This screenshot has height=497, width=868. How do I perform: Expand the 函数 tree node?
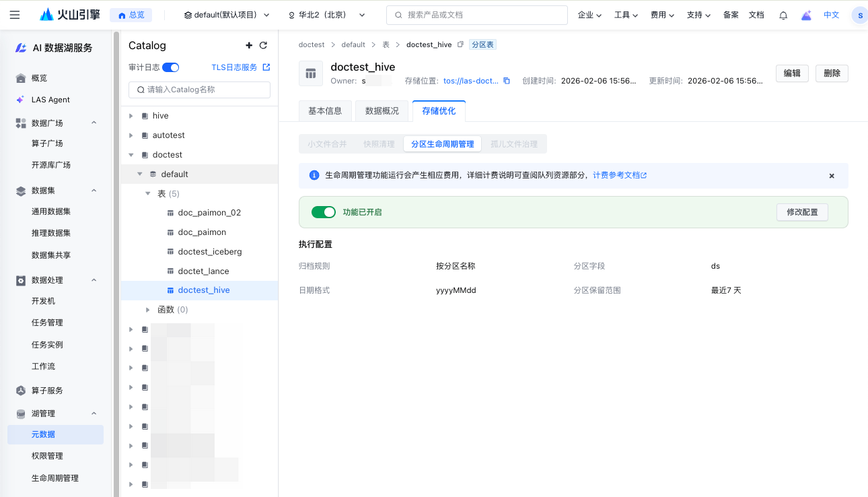pos(148,310)
